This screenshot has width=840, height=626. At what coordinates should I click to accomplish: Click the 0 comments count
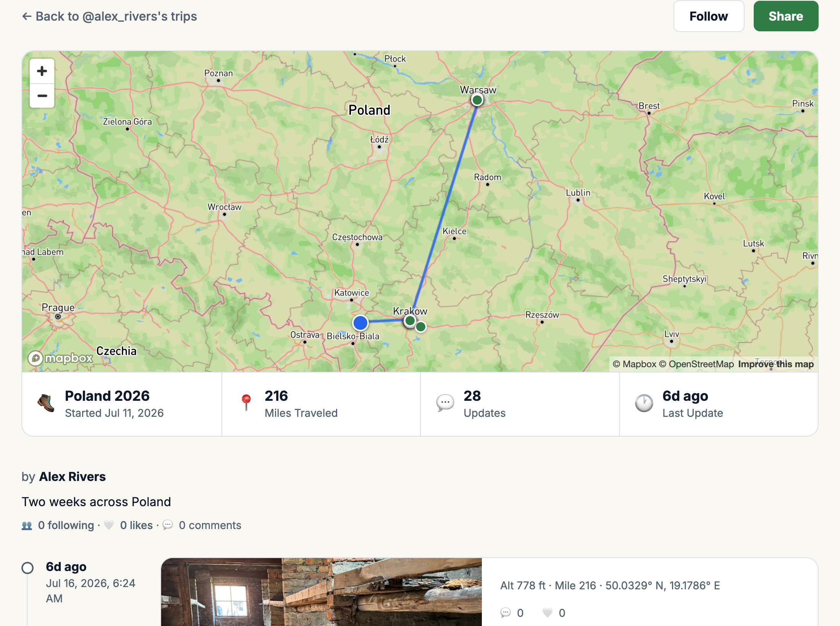coord(210,526)
